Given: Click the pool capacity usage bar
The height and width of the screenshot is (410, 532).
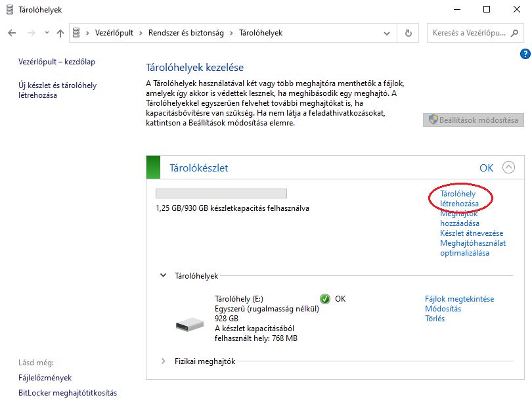Looking at the screenshot, I should coord(221,193).
